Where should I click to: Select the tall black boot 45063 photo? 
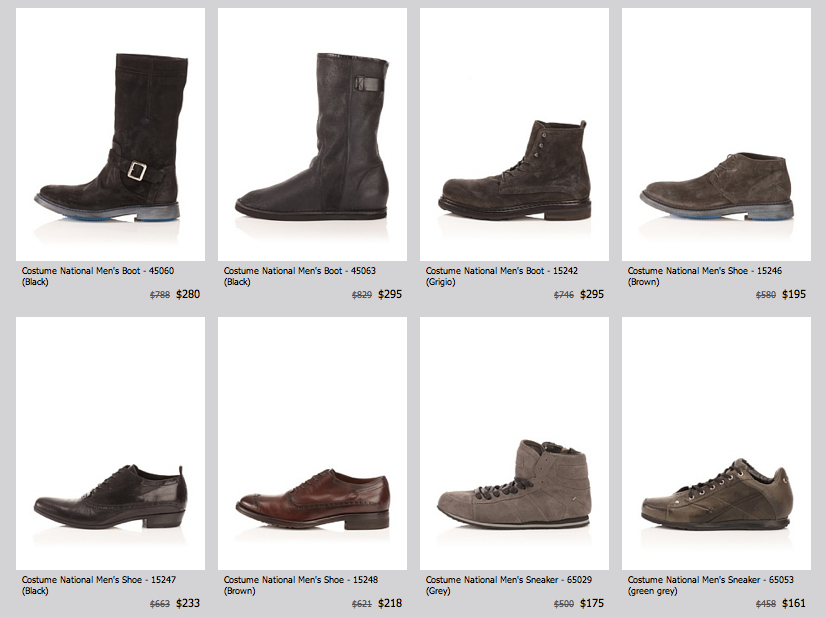tap(312, 134)
